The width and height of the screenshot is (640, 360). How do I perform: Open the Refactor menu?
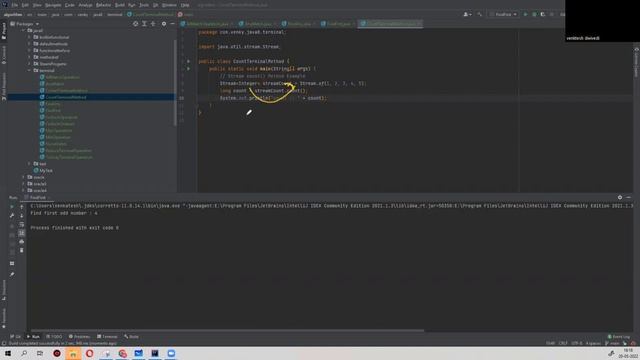click(103, 5)
